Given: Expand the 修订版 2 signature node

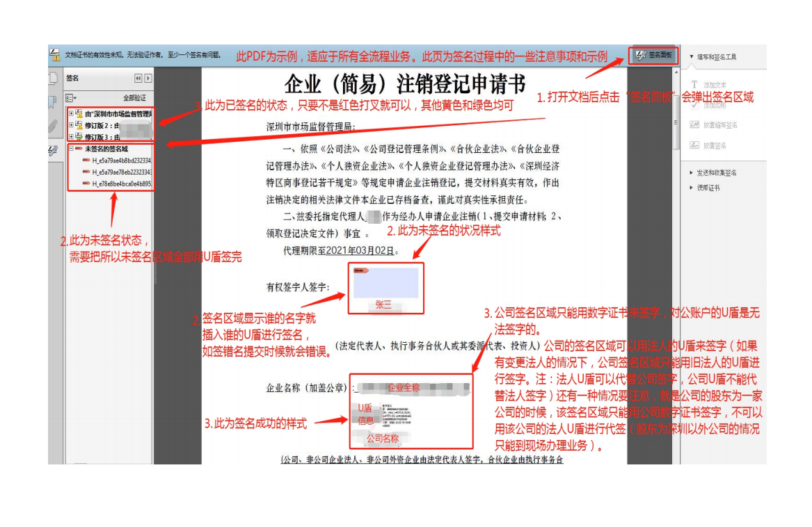Looking at the screenshot, I should coord(71,126).
